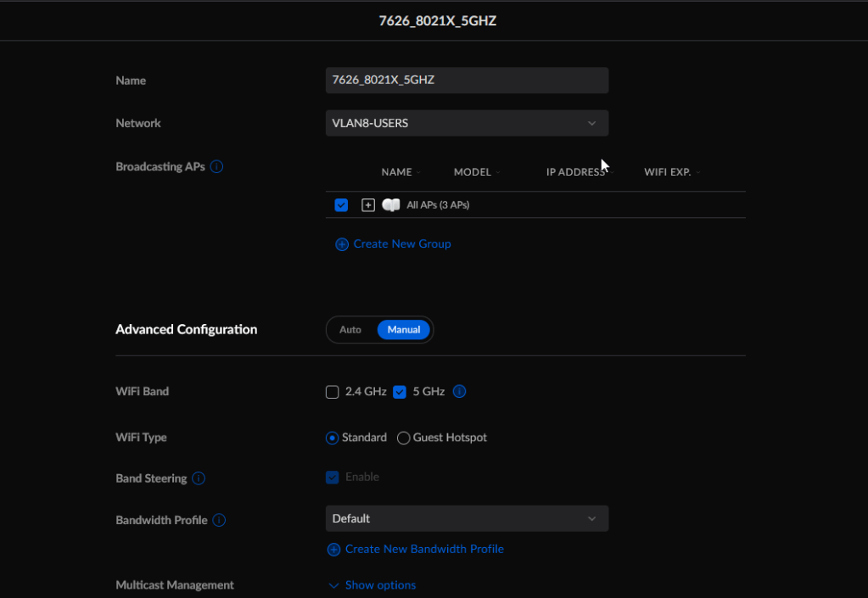Uncheck the All APs checkbox

[x=341, y=205]
